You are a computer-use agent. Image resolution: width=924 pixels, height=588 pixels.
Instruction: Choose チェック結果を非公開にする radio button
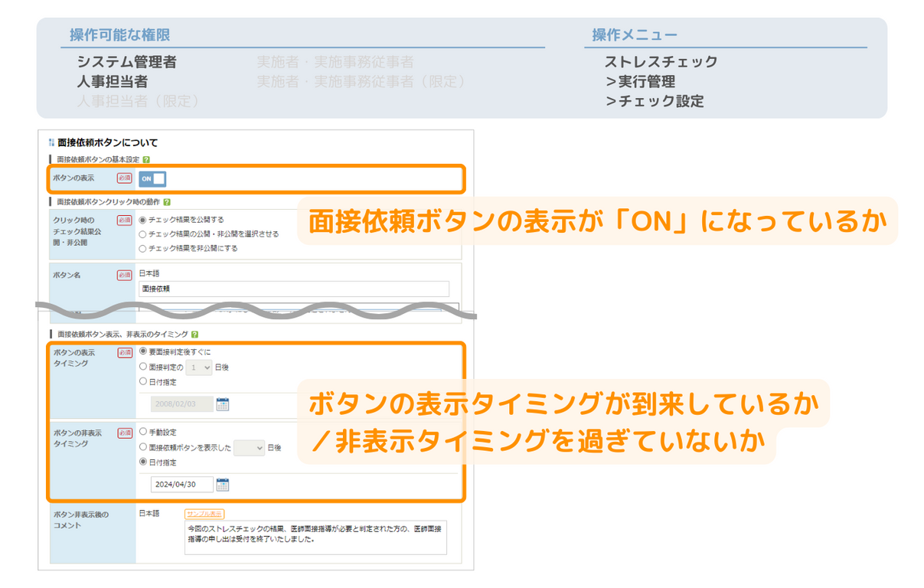(x=142, y=249)
